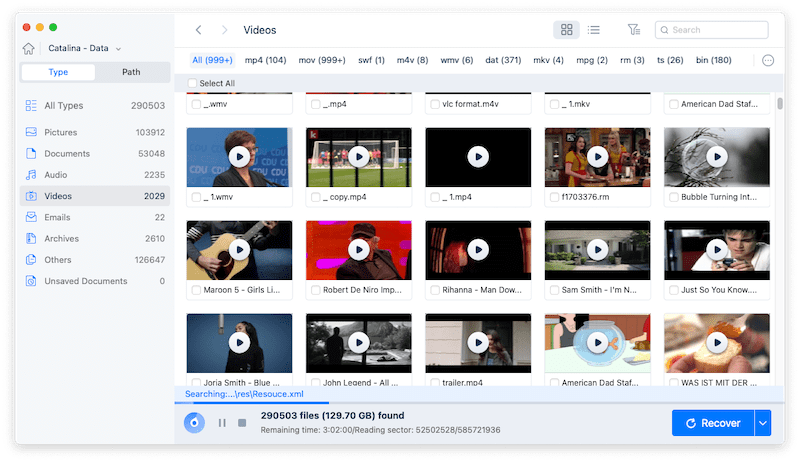Play Rihanna - Man Down preview
Viewport: 800px width, 462px height.
coord(478,250)
